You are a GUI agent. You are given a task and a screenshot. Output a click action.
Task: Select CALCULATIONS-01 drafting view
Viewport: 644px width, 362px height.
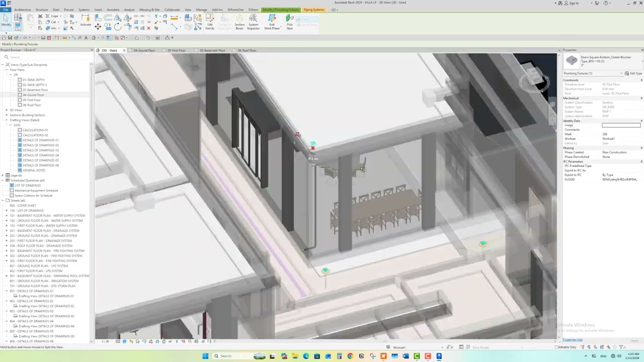(35, 130)
